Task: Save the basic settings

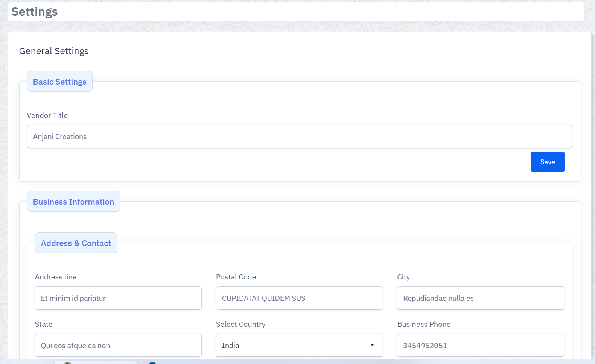Action: tap(548, 162)
